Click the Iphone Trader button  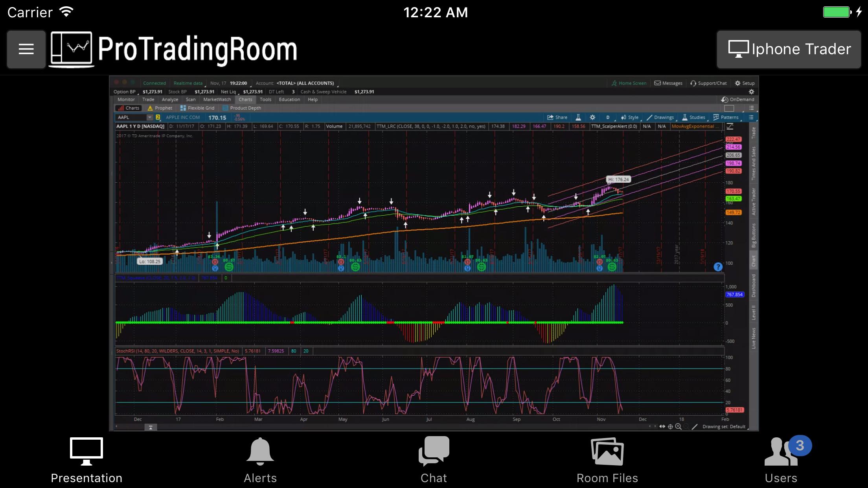coord(789,50)
